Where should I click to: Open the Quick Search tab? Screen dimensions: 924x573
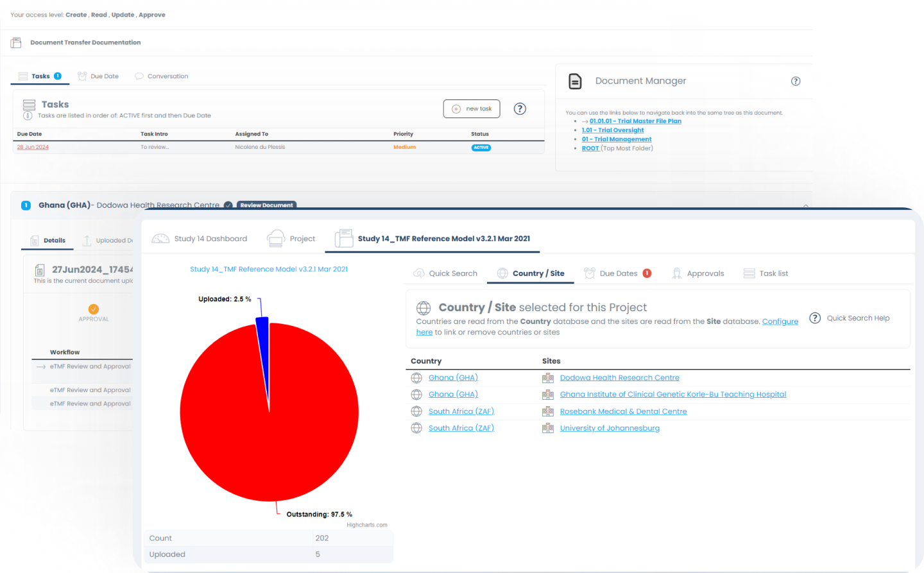445,273
